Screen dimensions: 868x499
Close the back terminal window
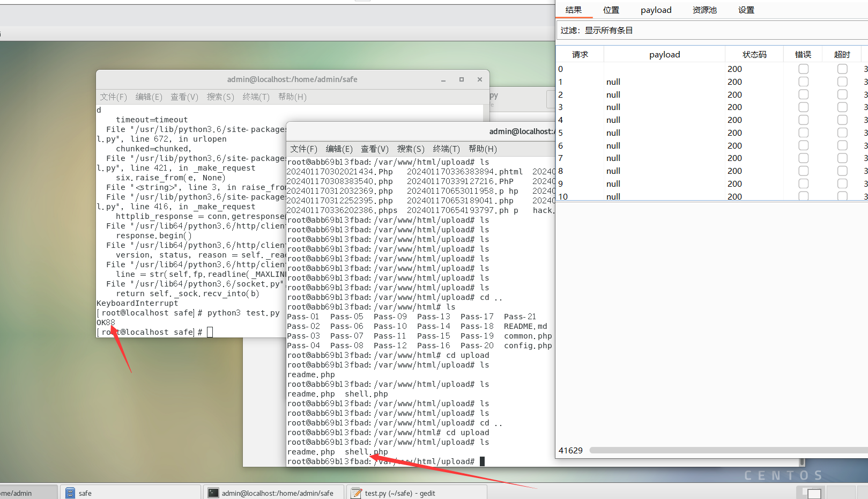click(480, 79)
